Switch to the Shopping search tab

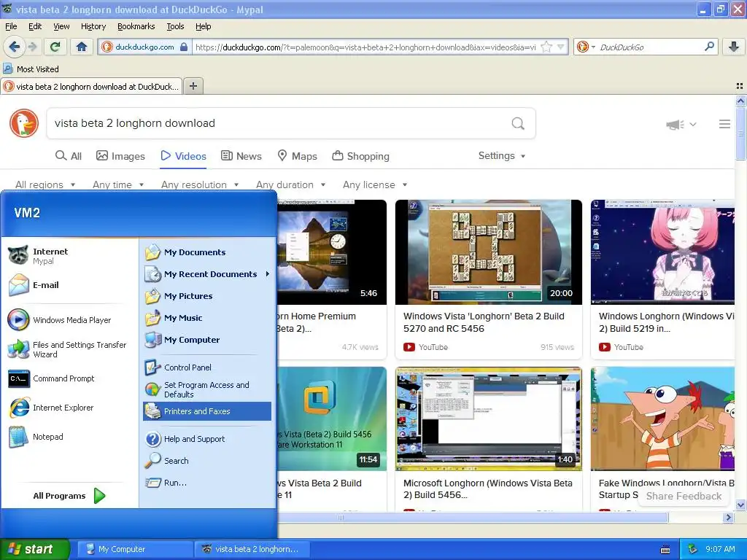360,156
